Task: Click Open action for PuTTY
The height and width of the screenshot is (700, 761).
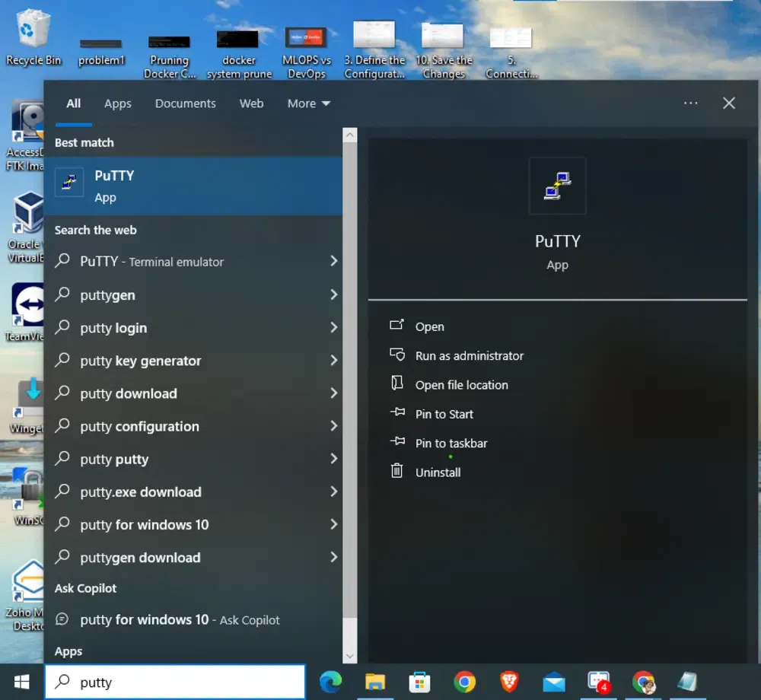Action: [x=429, y=326]
